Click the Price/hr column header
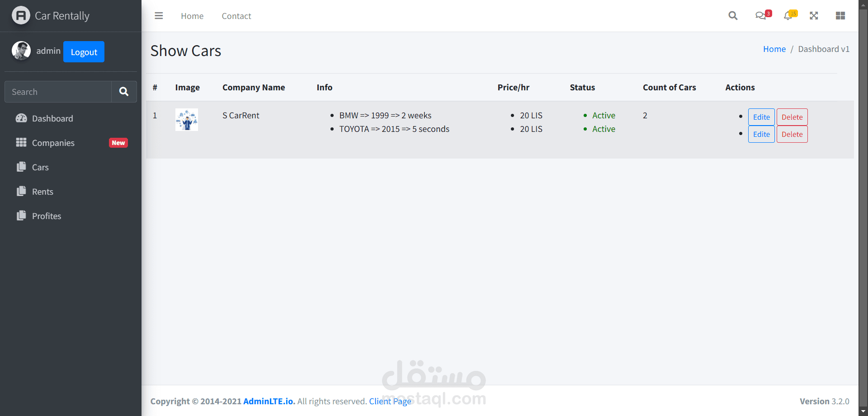 (514, 87)
